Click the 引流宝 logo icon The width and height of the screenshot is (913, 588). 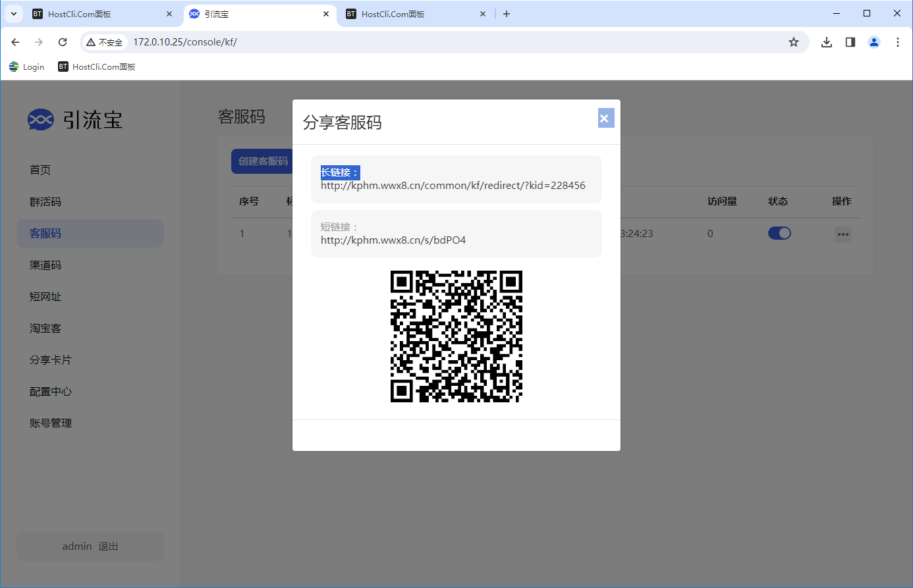pos(41,119)
